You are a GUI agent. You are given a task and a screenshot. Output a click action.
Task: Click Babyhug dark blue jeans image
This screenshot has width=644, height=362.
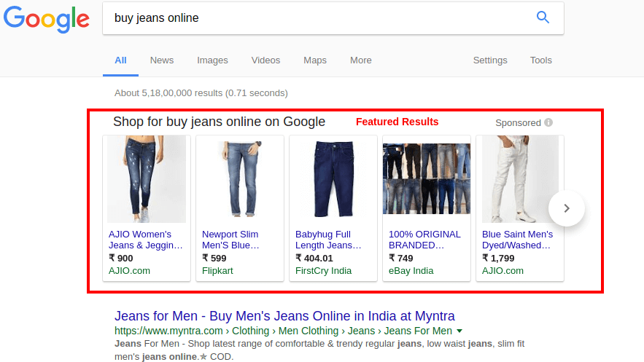333,179
